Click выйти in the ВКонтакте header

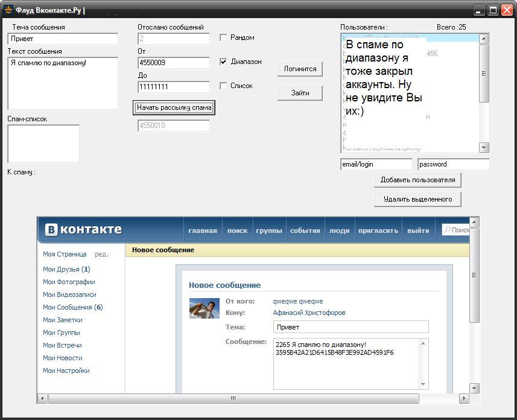coord(418,231)
